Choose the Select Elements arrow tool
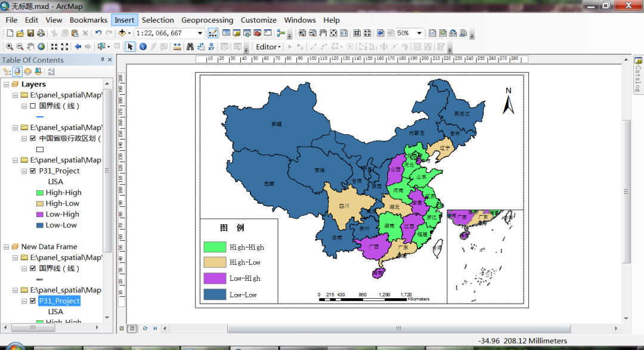The image size is (644, 350). pyautogui.click(x=130, y=47)
